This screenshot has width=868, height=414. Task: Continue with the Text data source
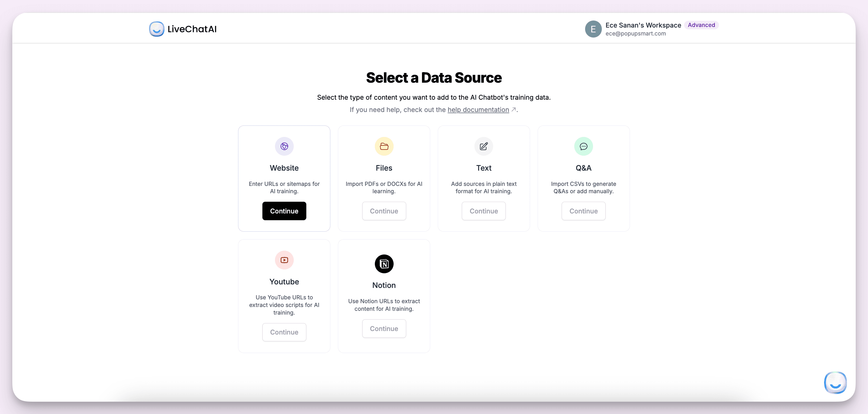[x=483, y=211]
